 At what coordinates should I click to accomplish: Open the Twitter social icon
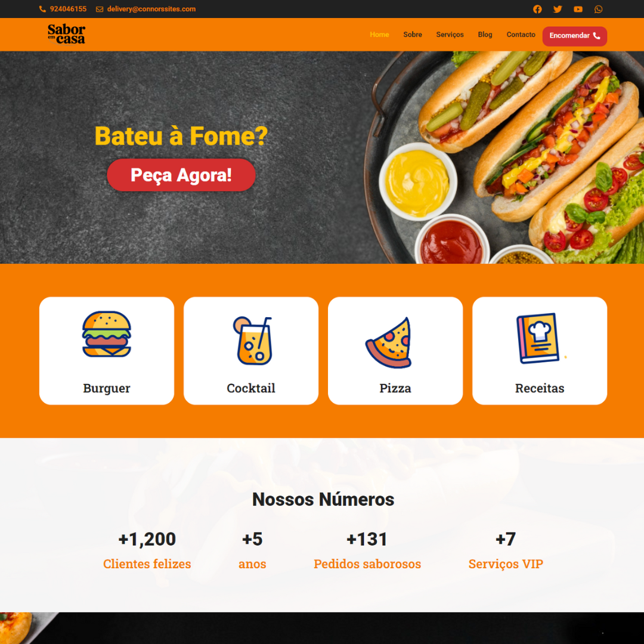tap(558, 9)
